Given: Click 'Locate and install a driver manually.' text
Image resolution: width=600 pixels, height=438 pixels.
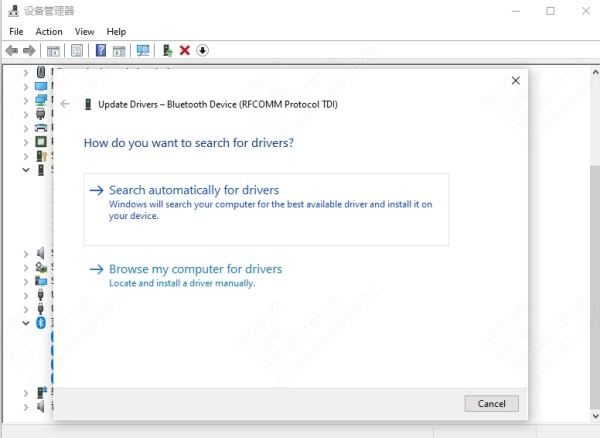Looking at the screenshot, I should tap(182, 283).
